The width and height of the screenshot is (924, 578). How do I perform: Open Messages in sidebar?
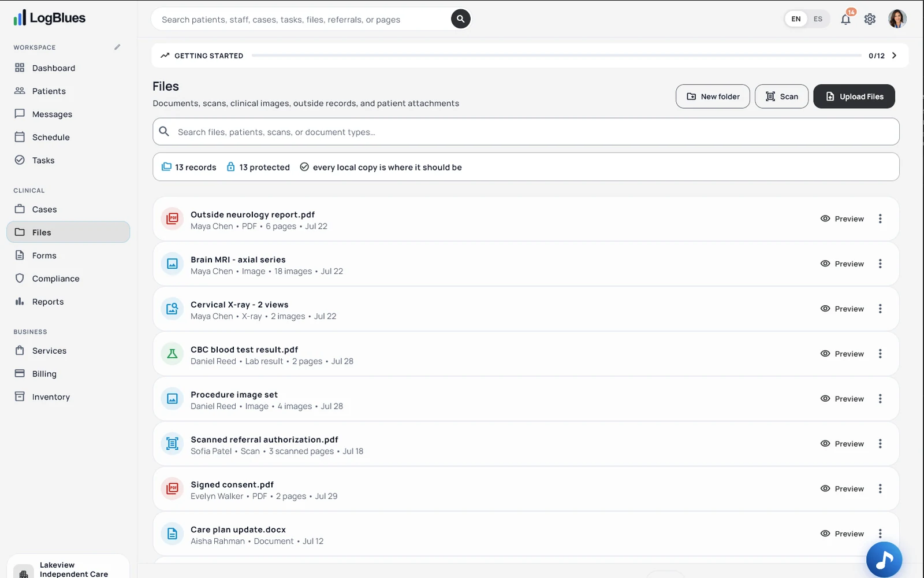(68, 114)
